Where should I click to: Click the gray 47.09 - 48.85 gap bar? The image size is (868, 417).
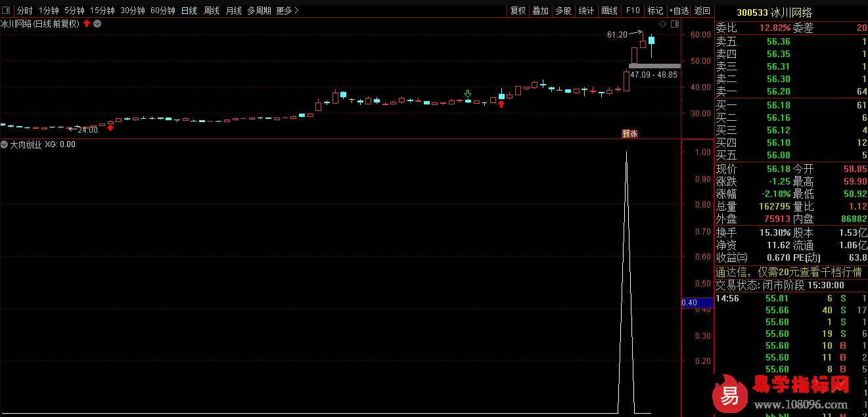click(x=654, y=66)
